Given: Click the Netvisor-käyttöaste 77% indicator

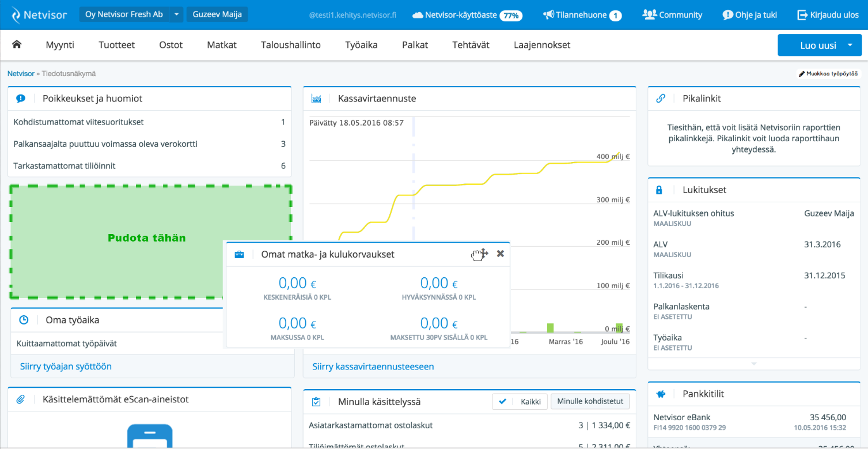Looking at the screenshot, I should pyautogui.click(x=467, y=15).
